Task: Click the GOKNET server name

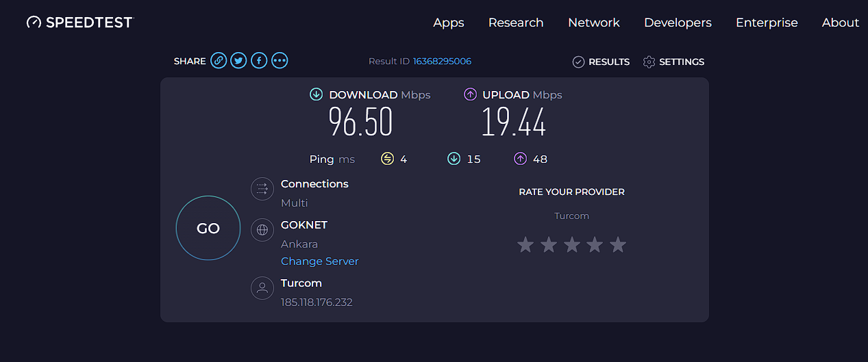Action: tap(304, 225)
